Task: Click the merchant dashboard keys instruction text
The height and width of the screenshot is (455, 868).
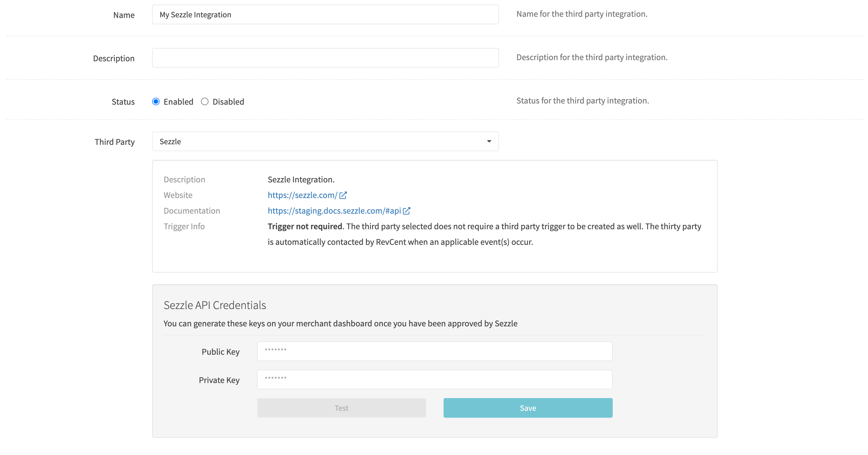Action: 340,323
